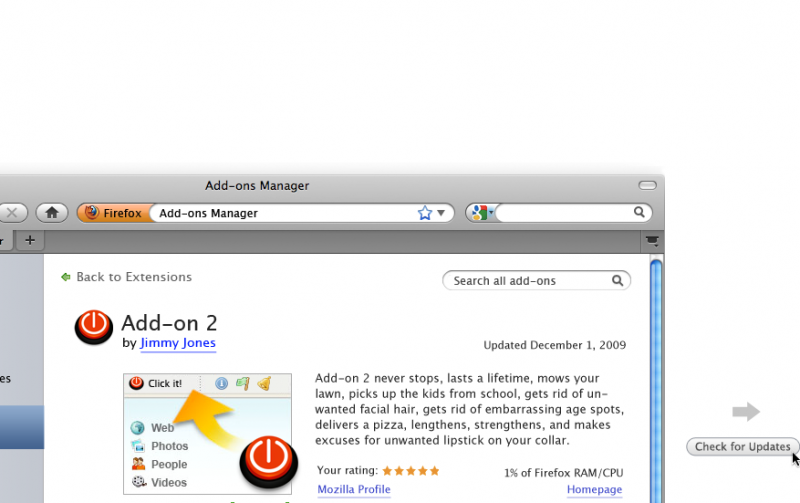The width and height of the screenshot is (800, 503).
Task: Visit the add-on Homepage link
Action: [594, 490]
